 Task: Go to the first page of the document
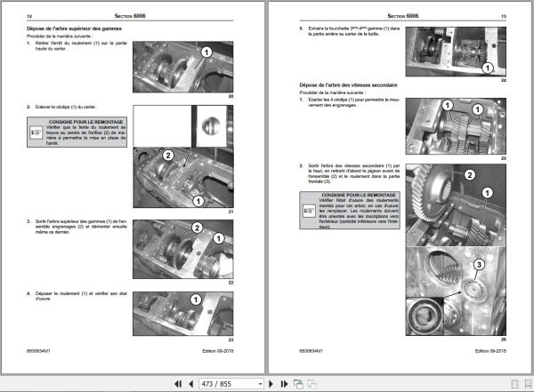[x=178, y=384]
